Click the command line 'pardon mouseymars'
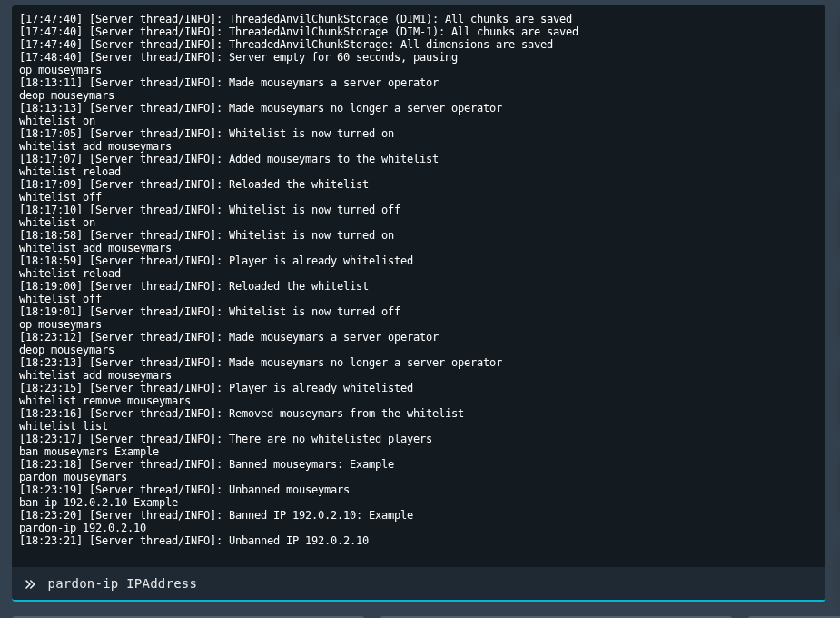 (x=73, y=477)
